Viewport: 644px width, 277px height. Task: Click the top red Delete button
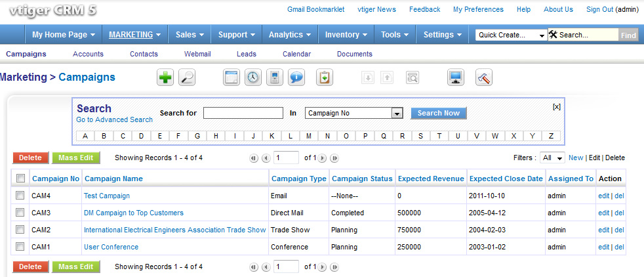(30, 158)
